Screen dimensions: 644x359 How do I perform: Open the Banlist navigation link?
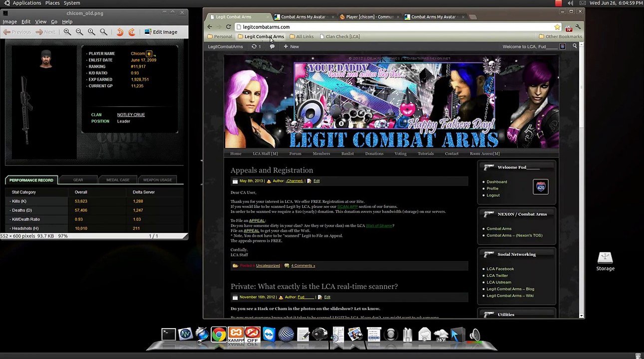pos(347,154)
